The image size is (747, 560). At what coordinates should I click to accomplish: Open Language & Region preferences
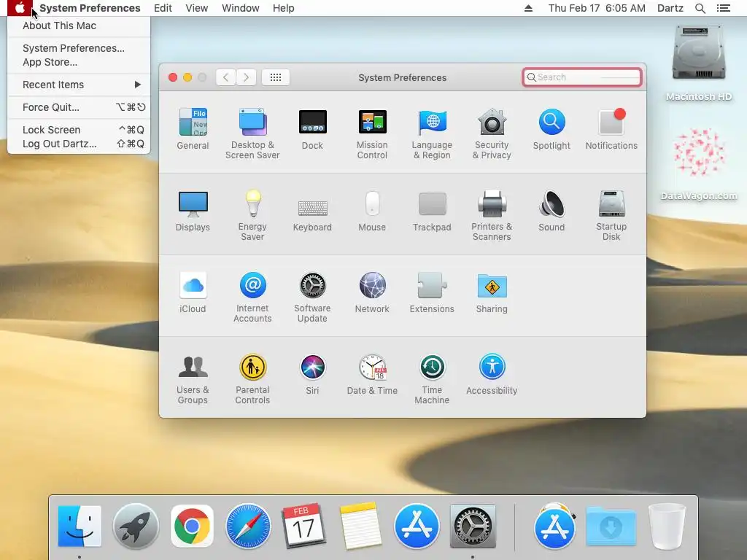point(432,133)
